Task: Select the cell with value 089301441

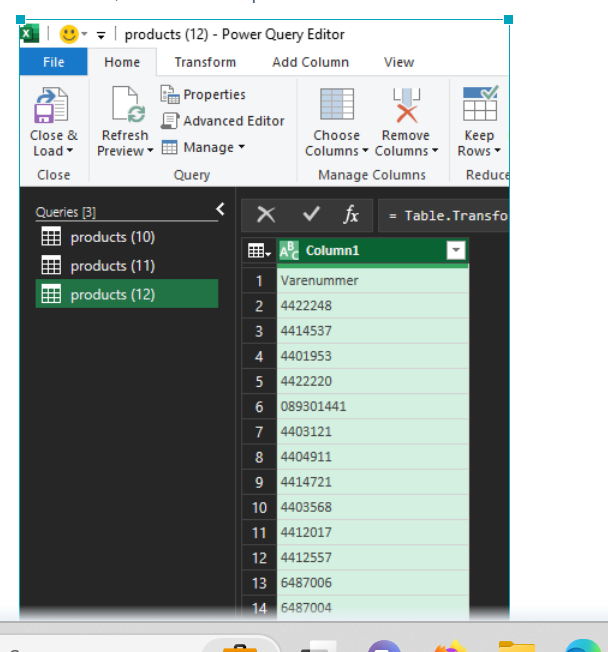Action: (373, 407)
